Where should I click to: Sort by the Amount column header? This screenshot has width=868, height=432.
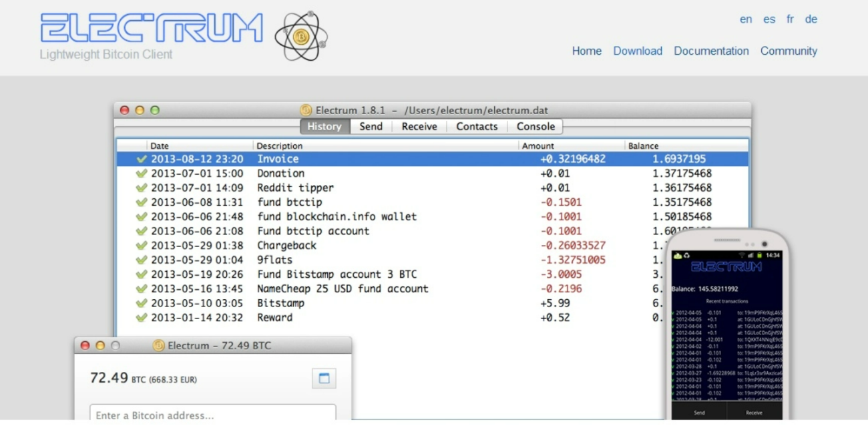coord(538,146)
